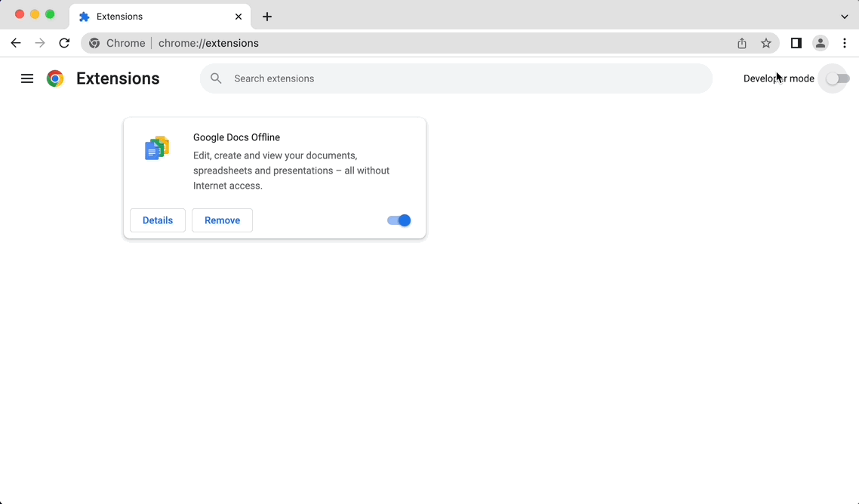Click the share icon in the address bar
859x504 pixels.
click(741, 43)
